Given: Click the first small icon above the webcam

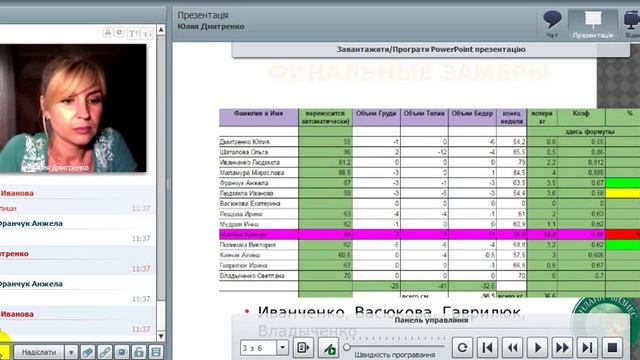Looking at the screenshot, I should point(107,32).
